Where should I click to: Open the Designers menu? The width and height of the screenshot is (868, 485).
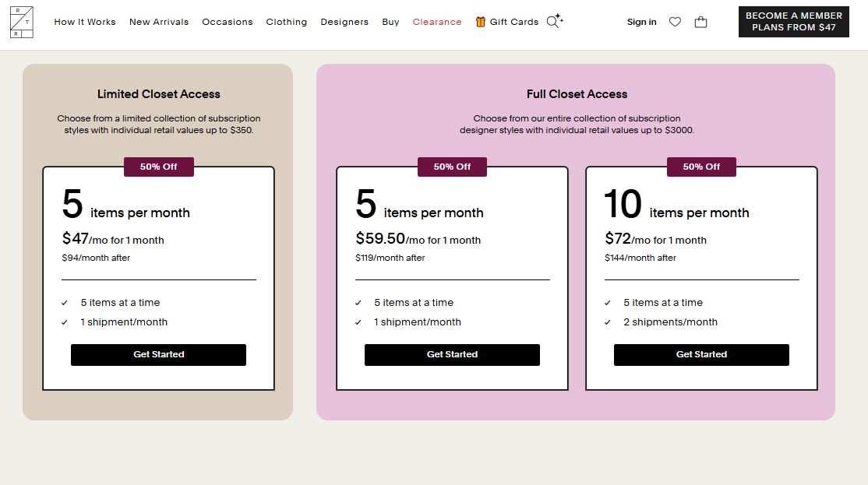tap(344, 22)
